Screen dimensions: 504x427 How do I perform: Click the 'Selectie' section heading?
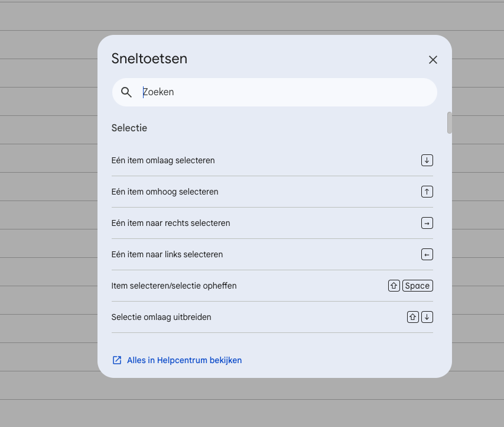click(x=129, y=128)
